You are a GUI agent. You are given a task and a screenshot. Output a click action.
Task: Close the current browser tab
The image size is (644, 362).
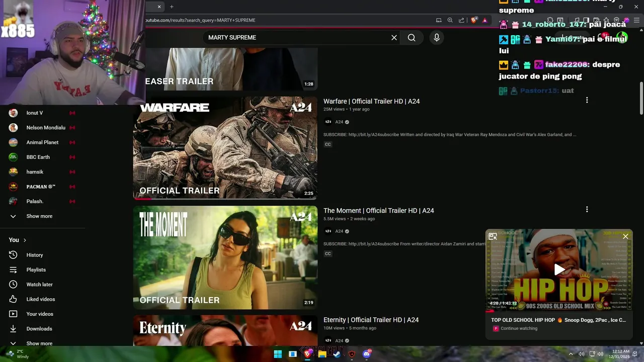(x=159, y=7)
